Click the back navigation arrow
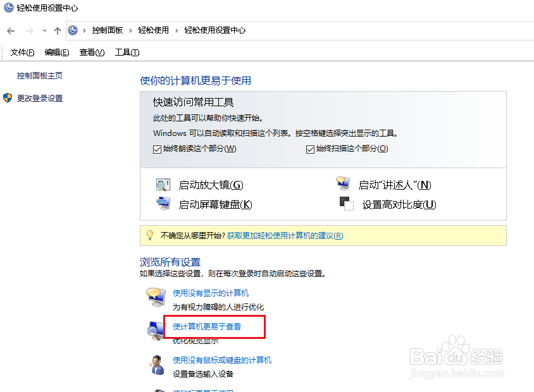The width and height of the screenshot is (534, 392). pos(10,30)
